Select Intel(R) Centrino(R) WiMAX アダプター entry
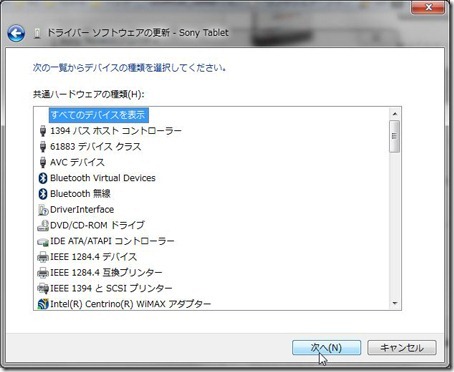Image resolution: width=454 pixels, height=372 pixels. [131, 304]
